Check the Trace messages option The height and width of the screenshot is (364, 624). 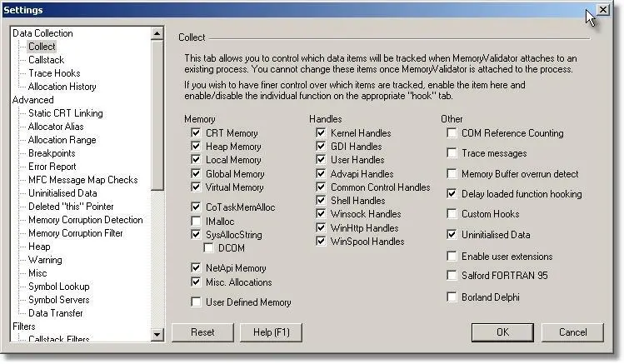pyautogui.click(x=452, y=152)
